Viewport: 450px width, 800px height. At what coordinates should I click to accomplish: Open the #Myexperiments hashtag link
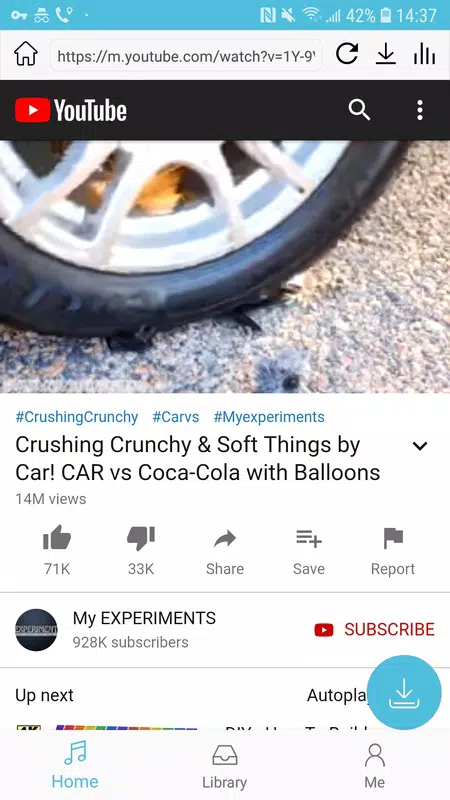click(269, 417)
